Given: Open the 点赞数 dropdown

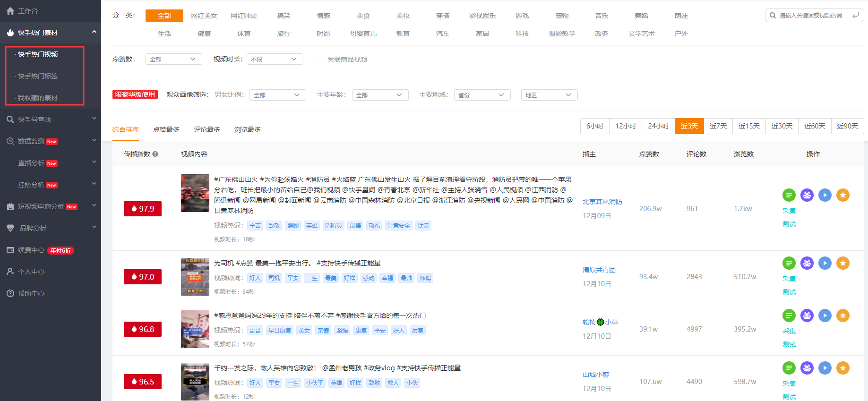Looking at the screenshot, I should pyautogui.click(x=173, y=59).
